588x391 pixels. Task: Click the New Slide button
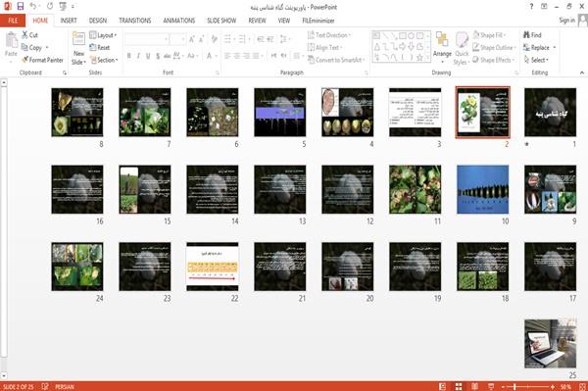(78, 49)
